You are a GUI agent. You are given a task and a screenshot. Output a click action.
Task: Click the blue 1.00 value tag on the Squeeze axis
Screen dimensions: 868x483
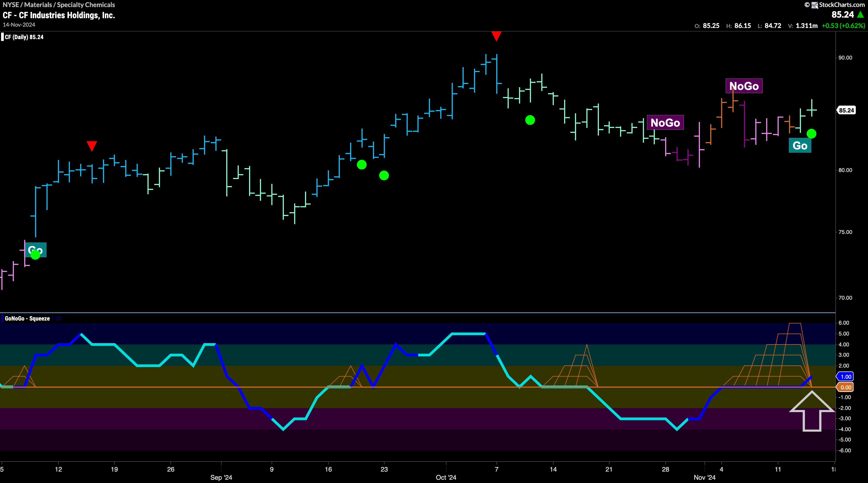click(846, 377)
